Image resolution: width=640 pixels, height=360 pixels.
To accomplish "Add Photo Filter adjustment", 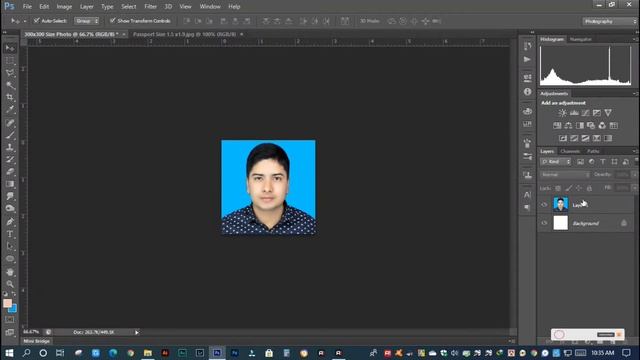I will (x=591, y=126).
